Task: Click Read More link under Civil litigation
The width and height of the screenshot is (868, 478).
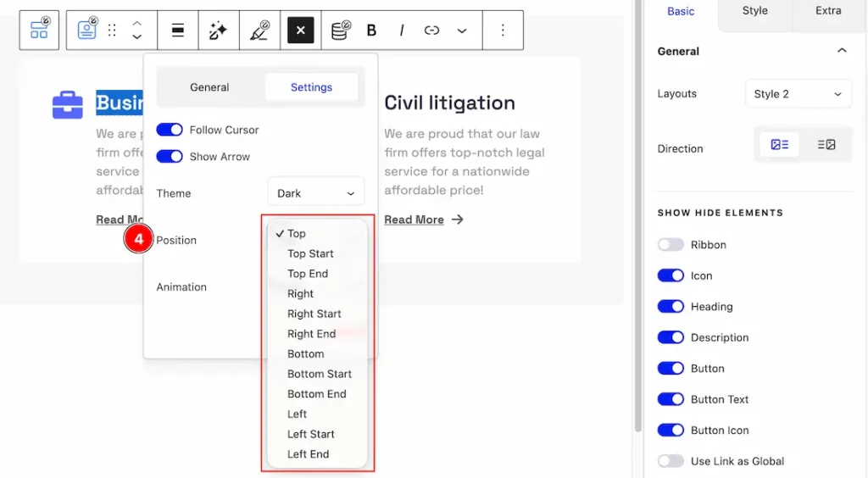Action: pyautogui.click(x=414, y=220)
